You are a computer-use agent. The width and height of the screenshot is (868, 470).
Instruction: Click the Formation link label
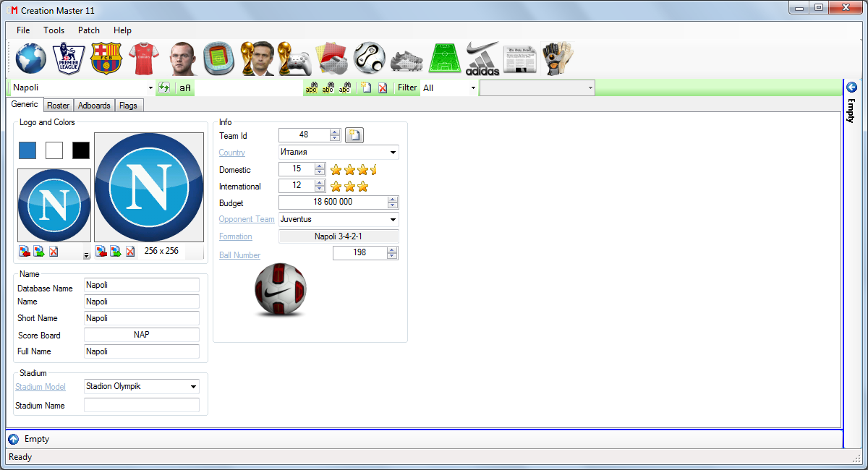click(236, 236)
